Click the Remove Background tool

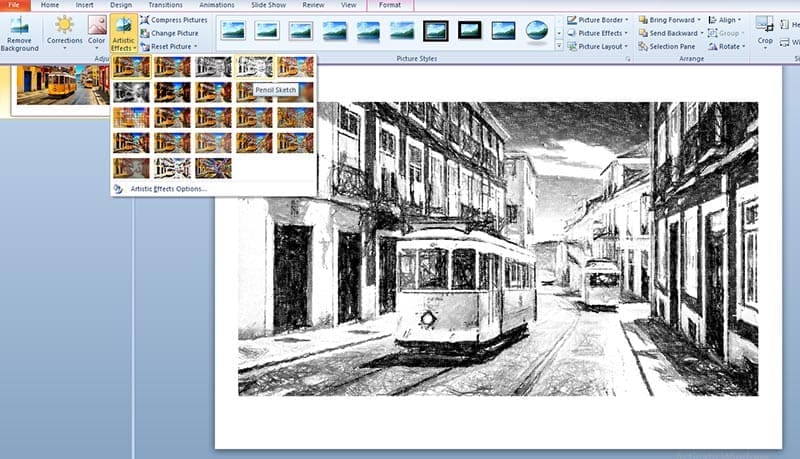pos(20,33)
